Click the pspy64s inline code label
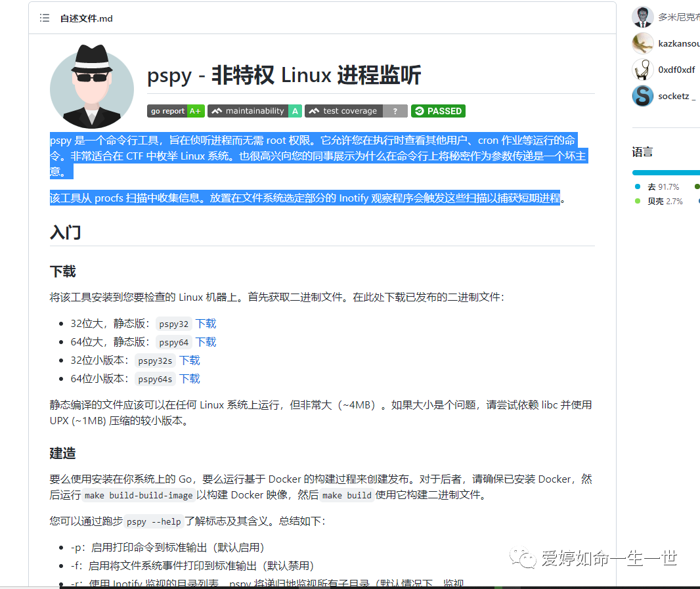The height and width of the screenshot is (589, 700). (x=155, y=379)
